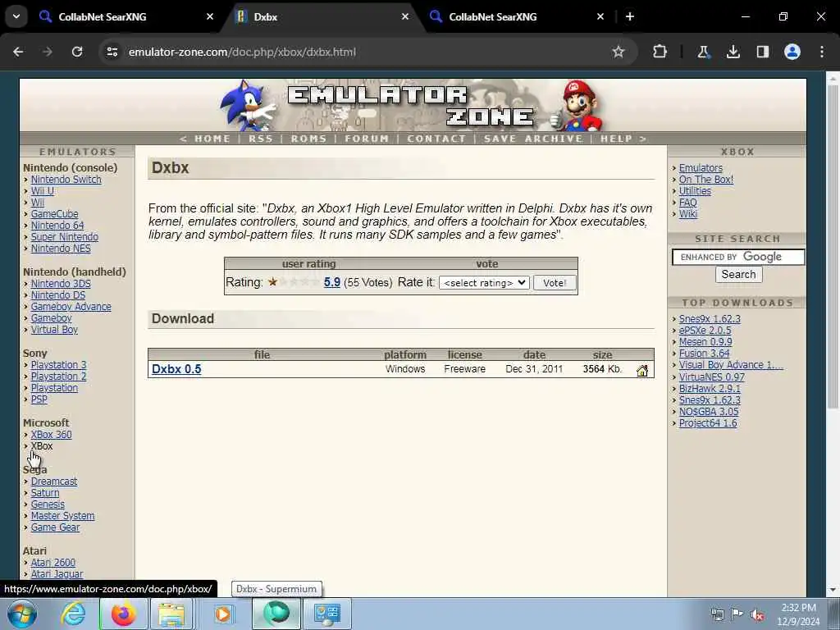Open the extensions puzzle icon
The height and width of the screenshot is (630, 840).
tap(660, 52)
